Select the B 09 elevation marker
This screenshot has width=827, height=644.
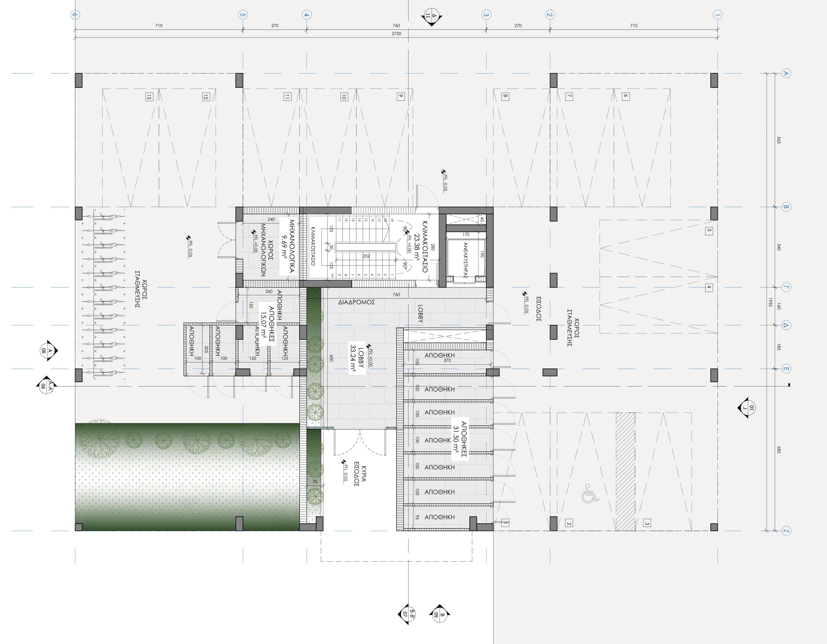pyautogui.click(x=439, y=614)
